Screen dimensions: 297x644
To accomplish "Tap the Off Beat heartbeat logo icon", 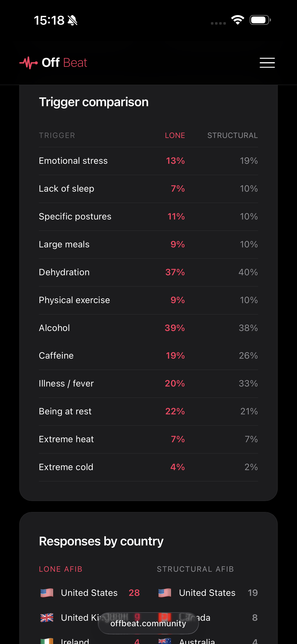I will pyautogui.click(x=29, y=62).
